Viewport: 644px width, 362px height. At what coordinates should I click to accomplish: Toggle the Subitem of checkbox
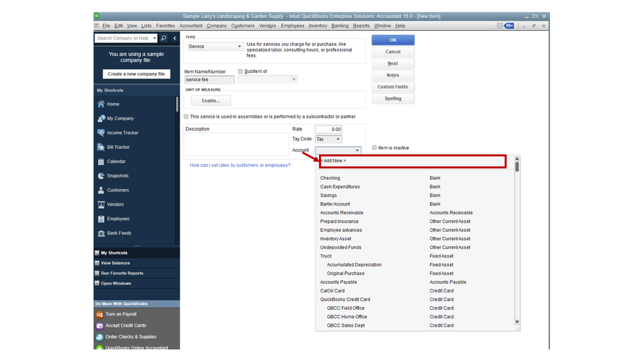[240, 71]
